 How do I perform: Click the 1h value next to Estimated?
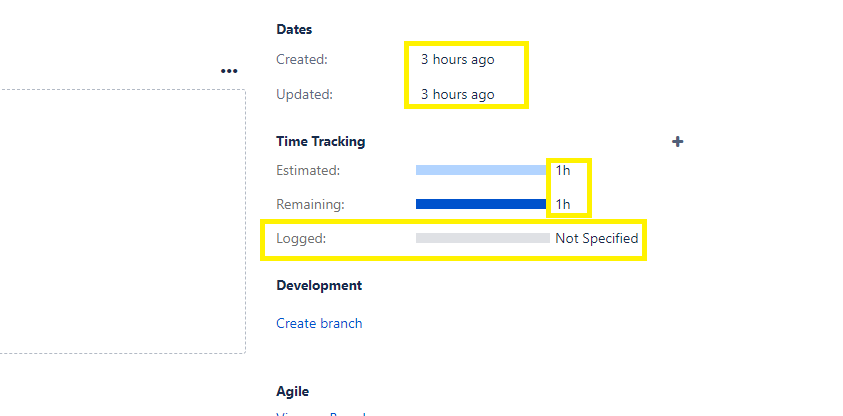[x=563, y=171]
